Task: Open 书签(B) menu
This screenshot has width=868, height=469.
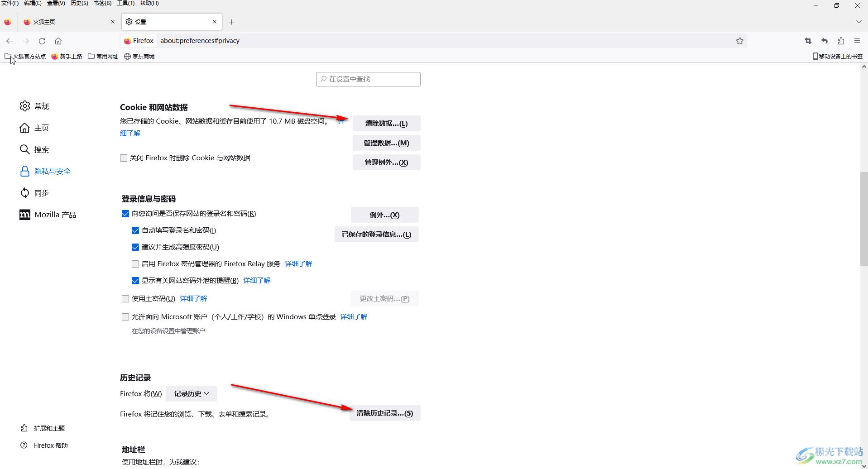Action: 102,3
